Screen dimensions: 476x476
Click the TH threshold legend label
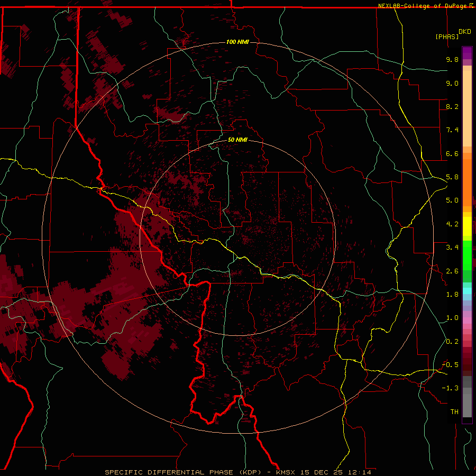454,411
